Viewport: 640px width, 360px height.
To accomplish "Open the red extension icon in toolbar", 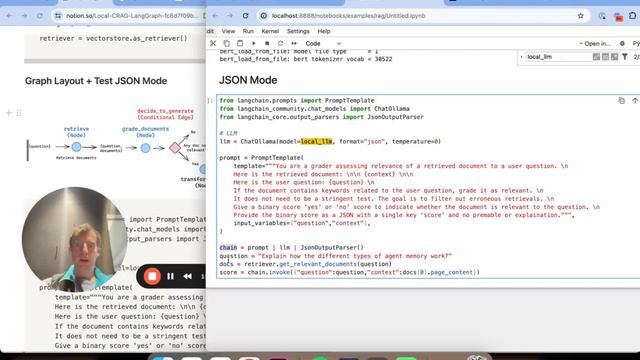I will (x=618, y=16).
